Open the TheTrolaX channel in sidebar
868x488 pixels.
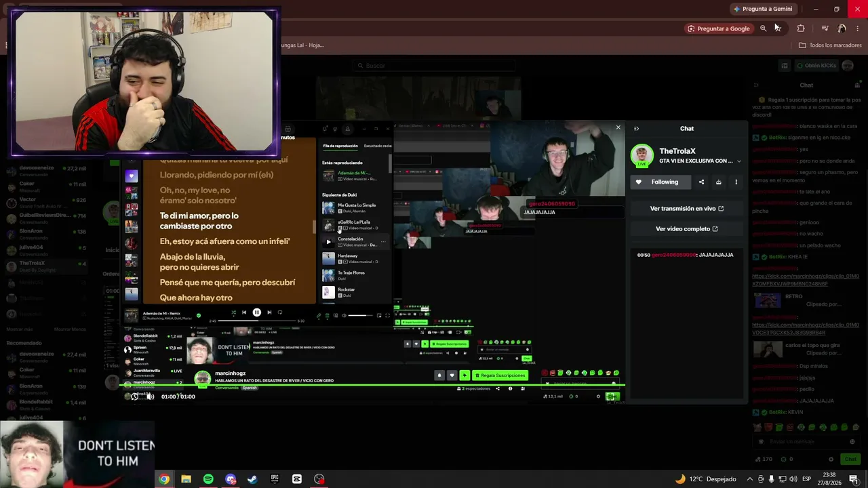pos(46,265)
